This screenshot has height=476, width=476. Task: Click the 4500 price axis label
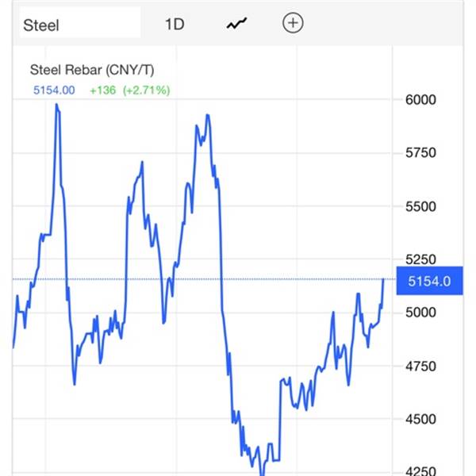pos(420,419)
